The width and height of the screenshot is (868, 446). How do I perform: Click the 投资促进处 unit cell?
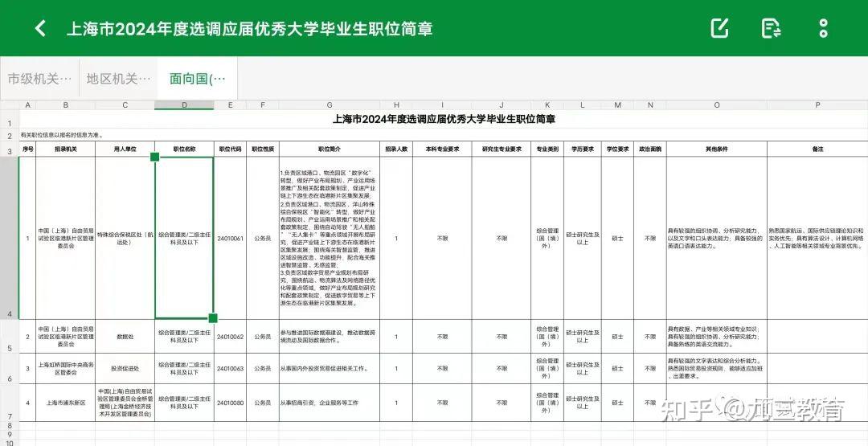click(125, 369)
